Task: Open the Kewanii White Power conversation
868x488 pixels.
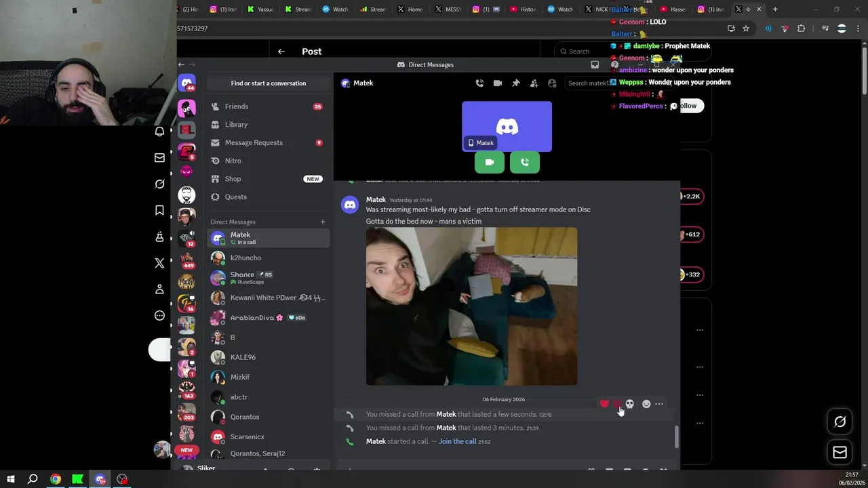Action: (x=268, y=298)
